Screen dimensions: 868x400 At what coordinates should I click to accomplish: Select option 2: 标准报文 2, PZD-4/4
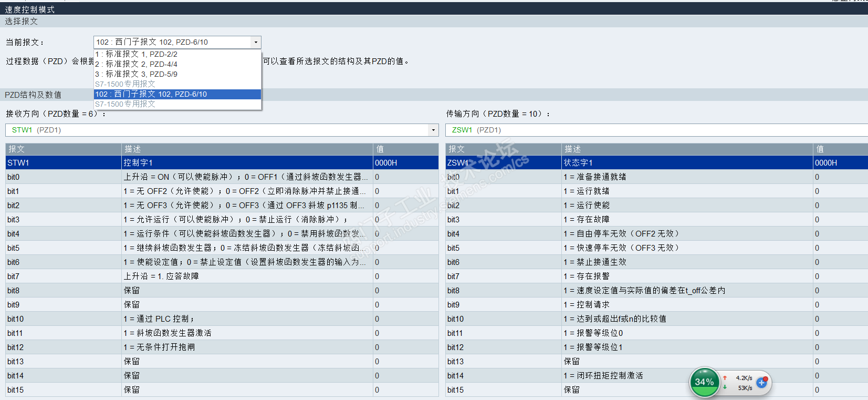coord(177,64)
